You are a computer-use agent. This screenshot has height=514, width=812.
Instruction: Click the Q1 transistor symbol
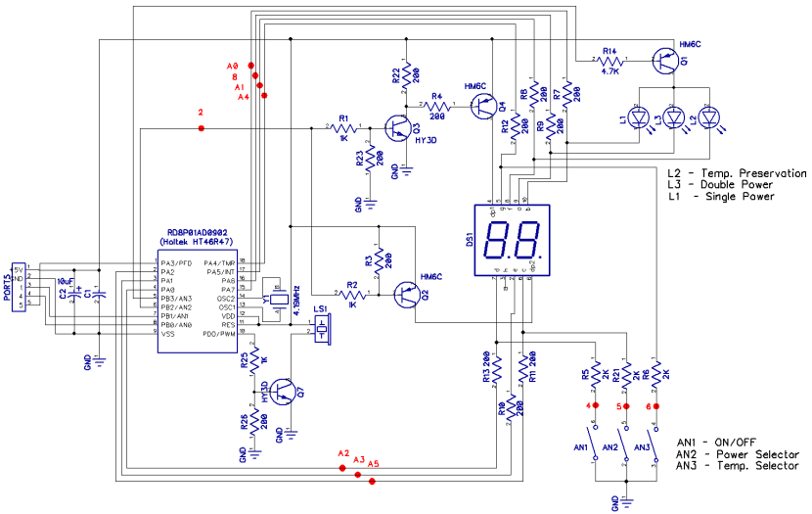click(x=663, y=62)
